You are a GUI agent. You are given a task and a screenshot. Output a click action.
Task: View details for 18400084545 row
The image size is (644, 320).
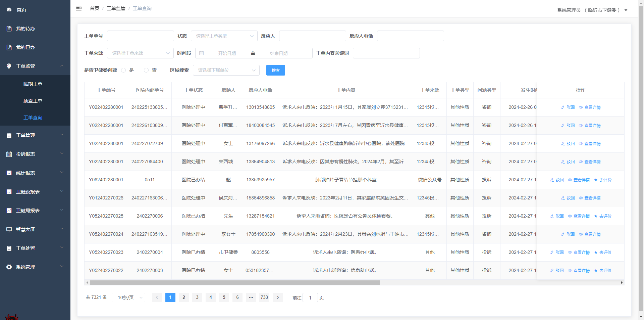590,126
